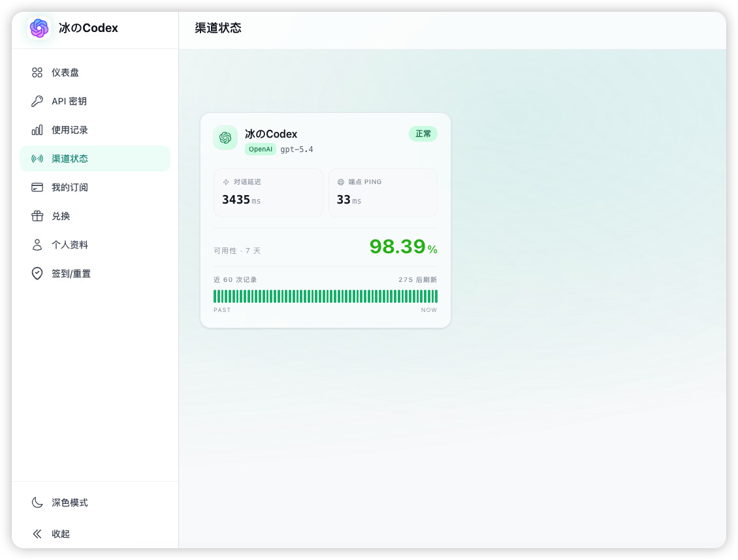Viewport: 738px width, 560px height.
Task: Open the 我的订阅 menu item
Action: 95,187
